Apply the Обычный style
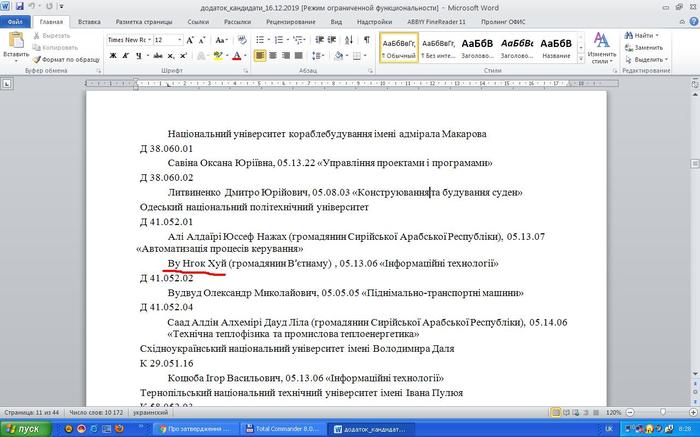Screen dimensions: 700x437 coord(399,47)
